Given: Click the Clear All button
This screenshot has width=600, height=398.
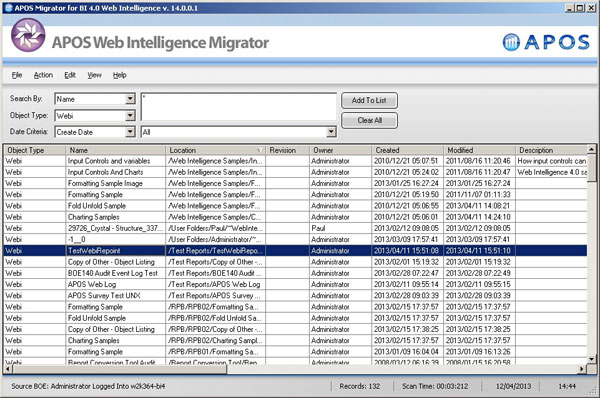Looking at the screenshot, I should coord(369,120).
